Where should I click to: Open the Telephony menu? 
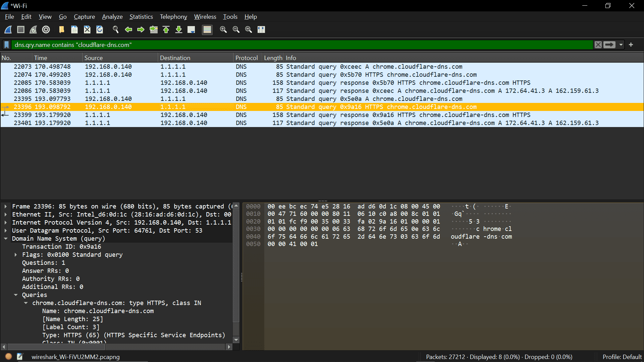pos(173,16)
